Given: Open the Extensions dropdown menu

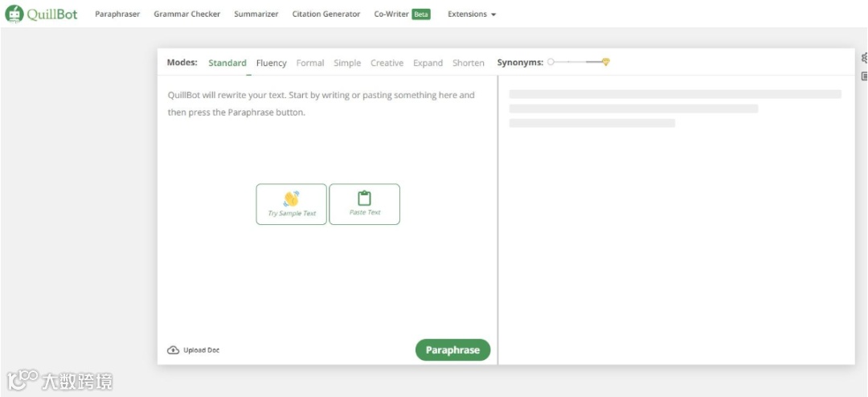Looking at the screenshot, I should coord(472,14).
